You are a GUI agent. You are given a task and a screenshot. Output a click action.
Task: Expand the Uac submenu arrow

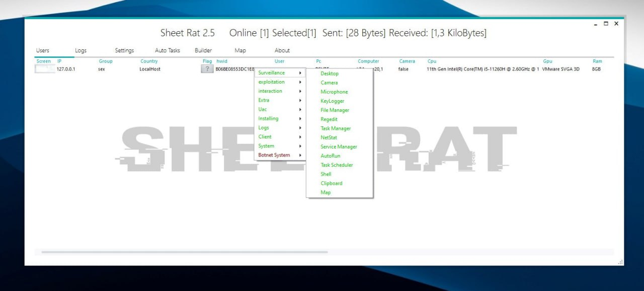coord(300,109)
